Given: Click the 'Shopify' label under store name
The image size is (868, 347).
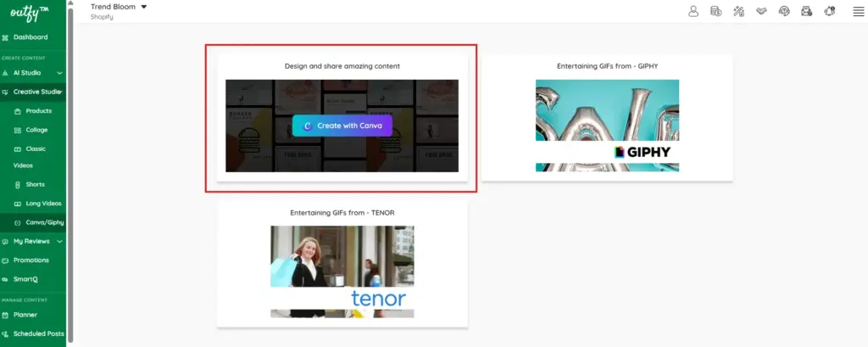Looking at the screenshot, I should 102,17.
